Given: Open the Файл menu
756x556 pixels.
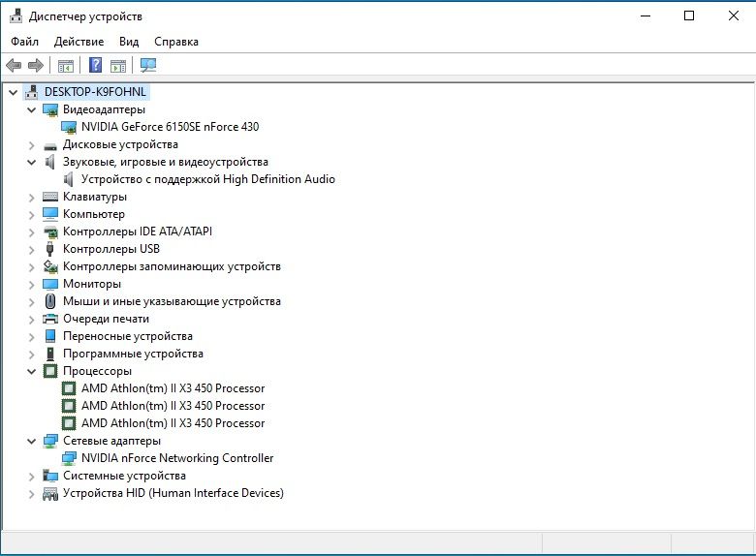Looking at the screenshot, I should click(x=24, y=42).
